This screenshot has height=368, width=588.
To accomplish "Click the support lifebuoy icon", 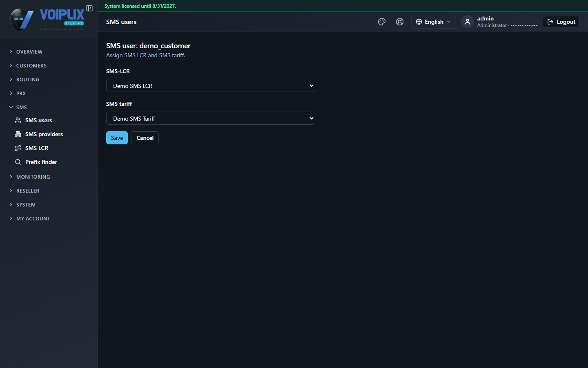I will tap(400, 22).
